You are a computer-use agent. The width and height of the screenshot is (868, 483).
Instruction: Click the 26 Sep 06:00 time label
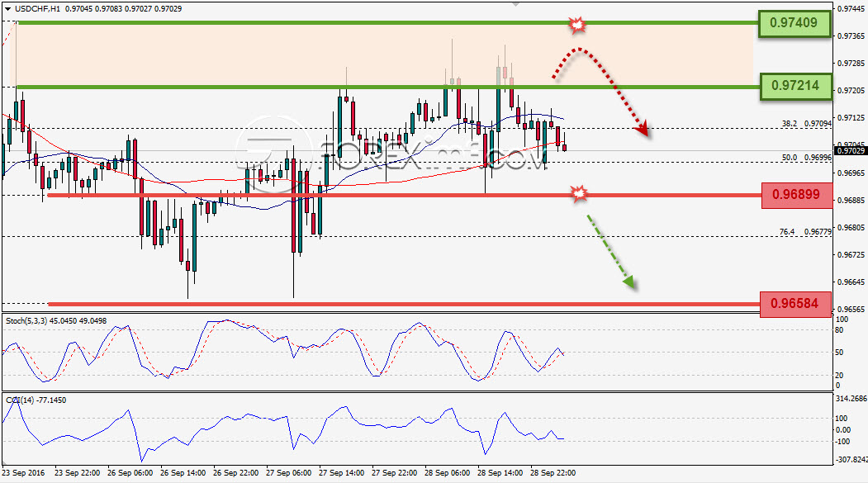point(130,473)
